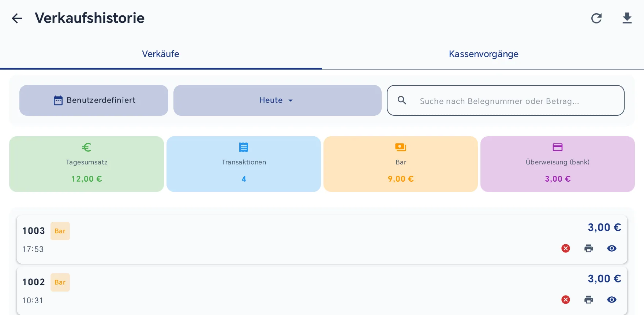Select the Tagesumsatz 12,00 € amount

click(x=87, y=179)
